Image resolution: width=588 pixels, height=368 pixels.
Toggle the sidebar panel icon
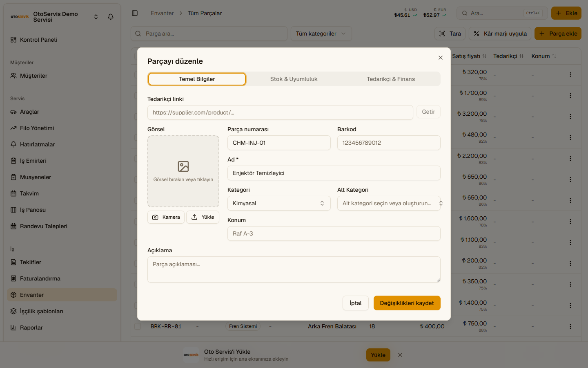pos(135,13)
